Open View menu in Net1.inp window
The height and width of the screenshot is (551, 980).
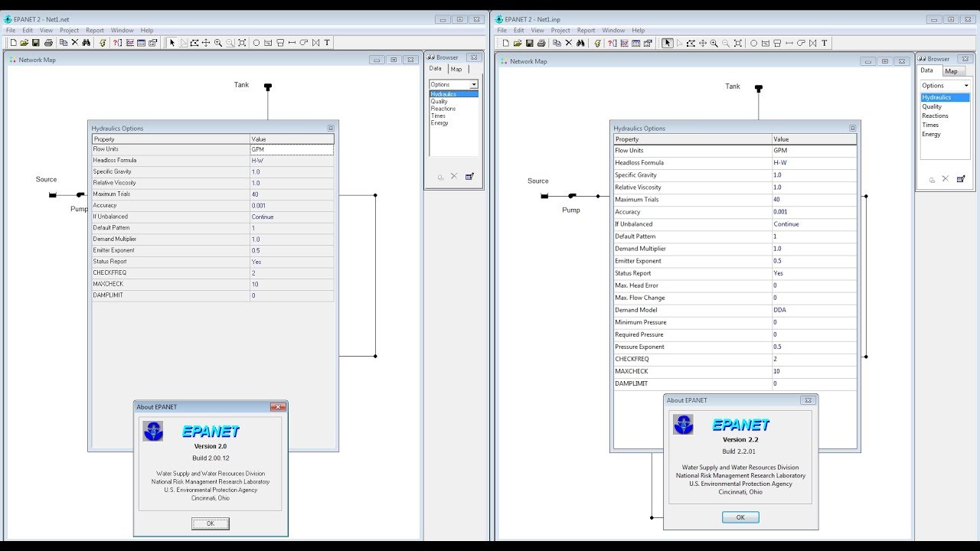click(x=537, y=31)
